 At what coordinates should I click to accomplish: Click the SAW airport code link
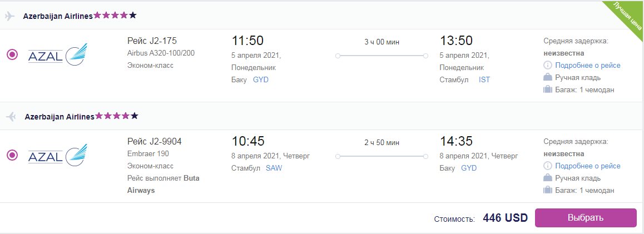[274, 168]
